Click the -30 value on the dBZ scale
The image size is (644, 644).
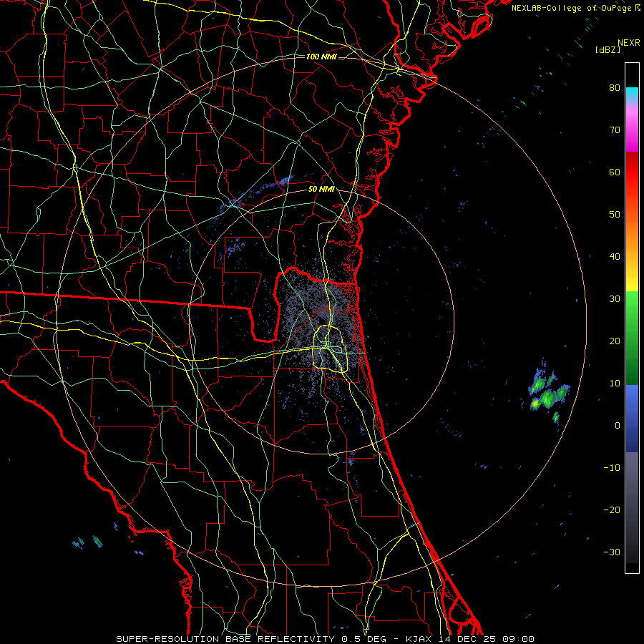coord(612,552)
